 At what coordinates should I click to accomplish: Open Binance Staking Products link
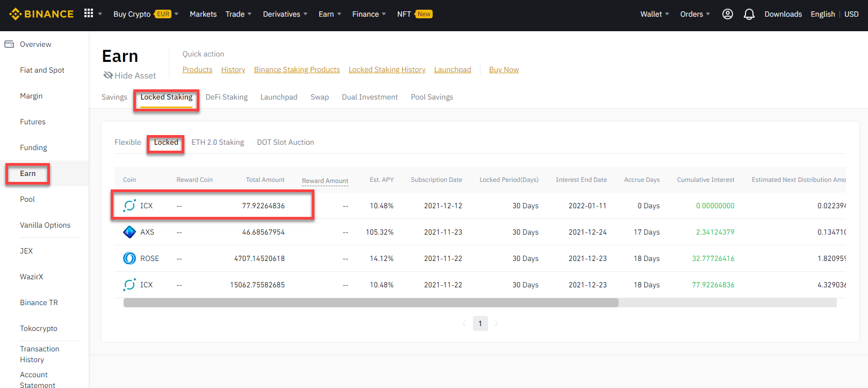point(297,69)
